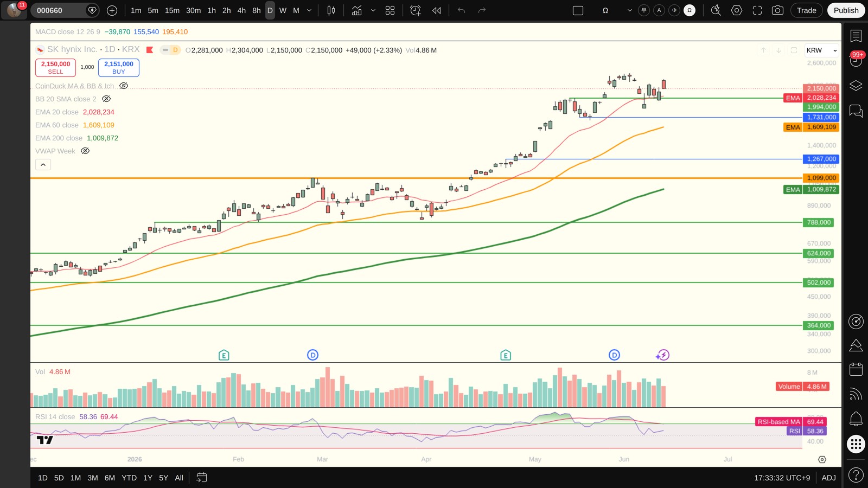Screen dimensions: 868x488
Task: Click the 2,151,000 BUY button
Action: click(x=119, y=67)
